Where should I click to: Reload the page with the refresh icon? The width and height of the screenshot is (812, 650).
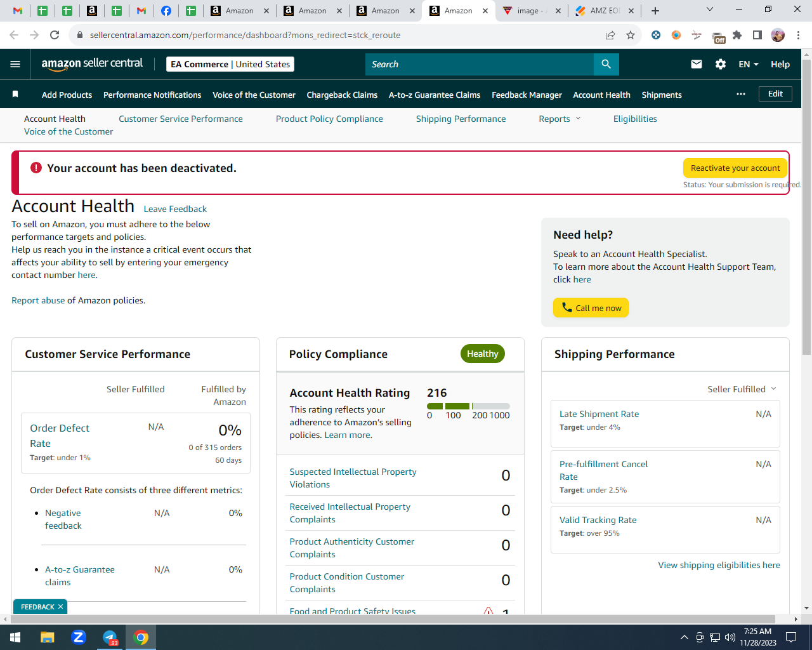55,35
